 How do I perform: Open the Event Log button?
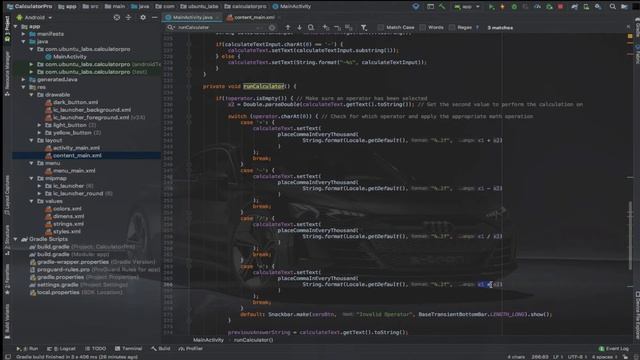(613, 349)
